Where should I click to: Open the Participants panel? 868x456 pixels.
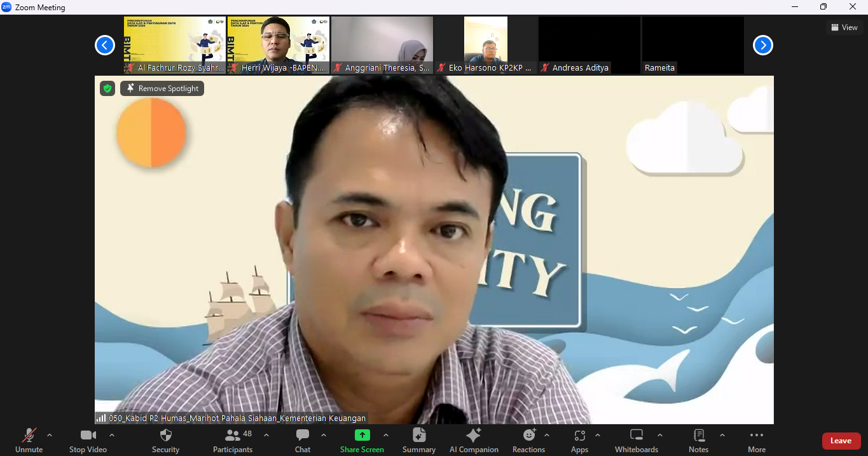233,441
